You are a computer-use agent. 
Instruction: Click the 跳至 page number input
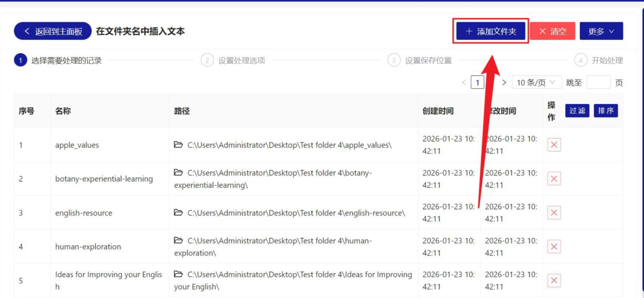[x=598, y=82]
